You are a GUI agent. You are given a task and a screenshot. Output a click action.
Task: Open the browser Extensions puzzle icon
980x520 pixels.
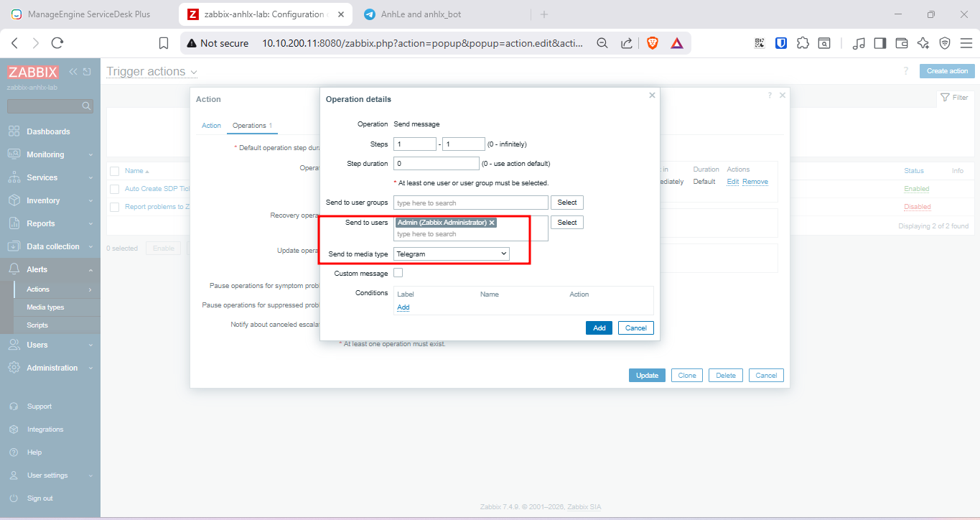tap(803, 43)
